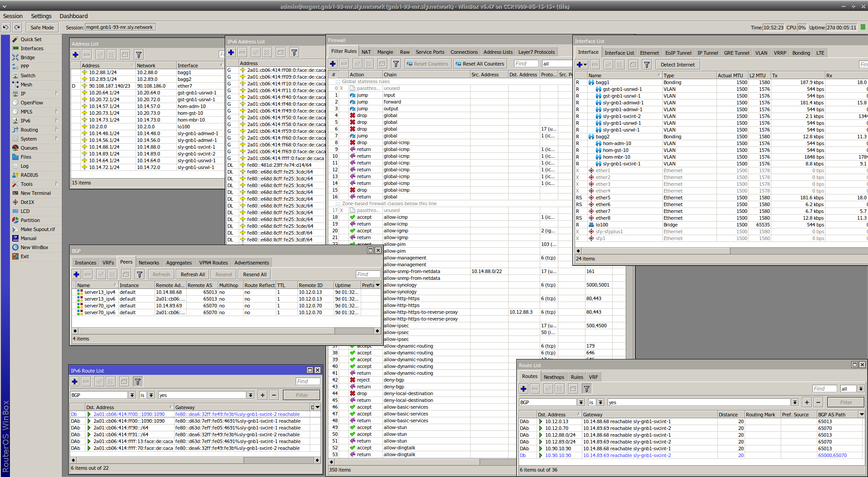Click add plus icon in BGP Peers
The image size is (868, 477).
tap(76, 274)
